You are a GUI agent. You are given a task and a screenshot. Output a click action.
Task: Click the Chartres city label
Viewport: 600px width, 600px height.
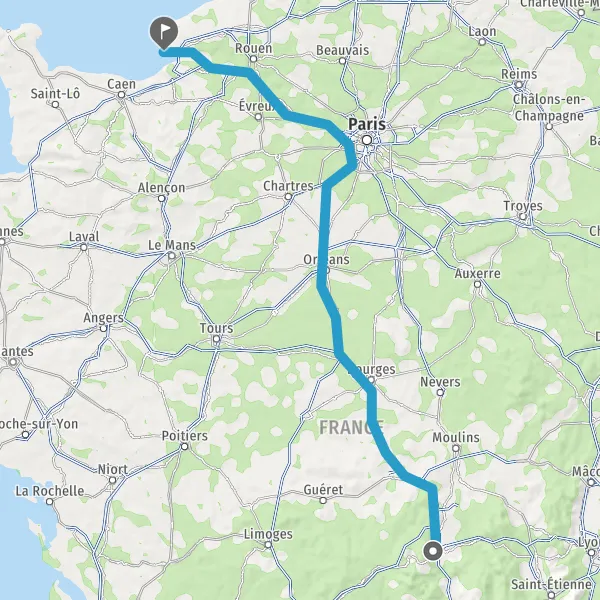pyautogui.click(x=288, y=186)
